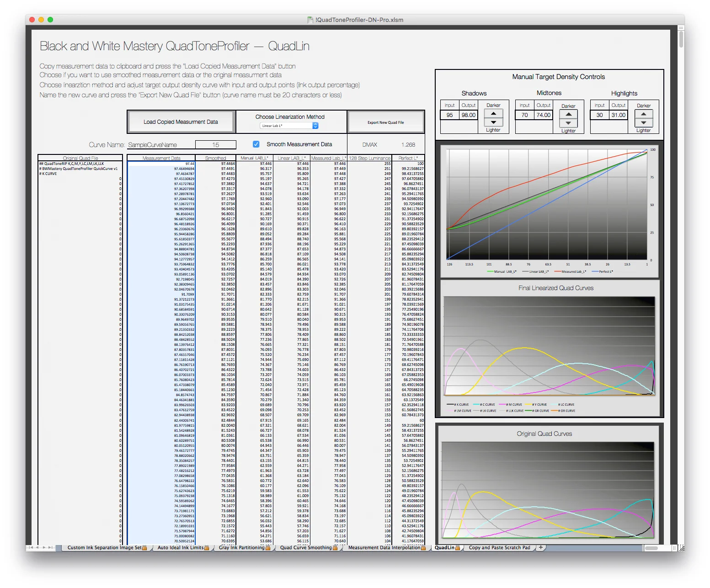Go to Measurement Data Interpolation tab

pyautogui.click(x=387, y=547)
